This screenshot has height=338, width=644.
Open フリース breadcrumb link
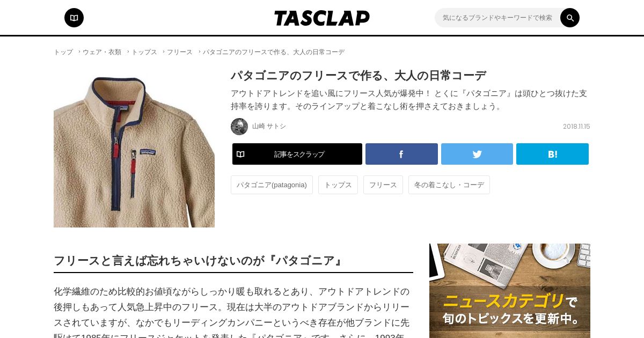pos(180,52)
